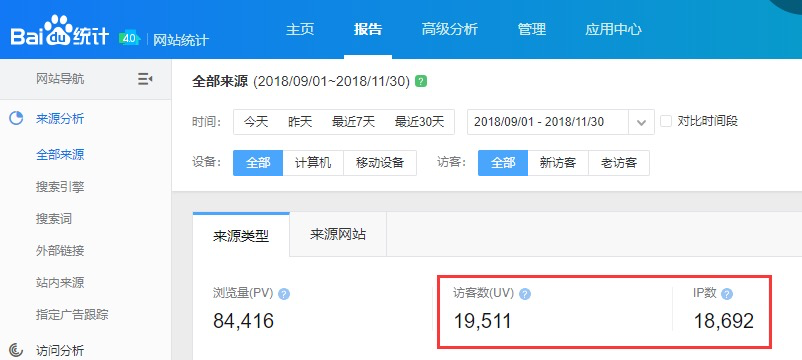Open 外部链接 in the sidebar
Screen dimensions: 802x360
[x=60, y=251]
